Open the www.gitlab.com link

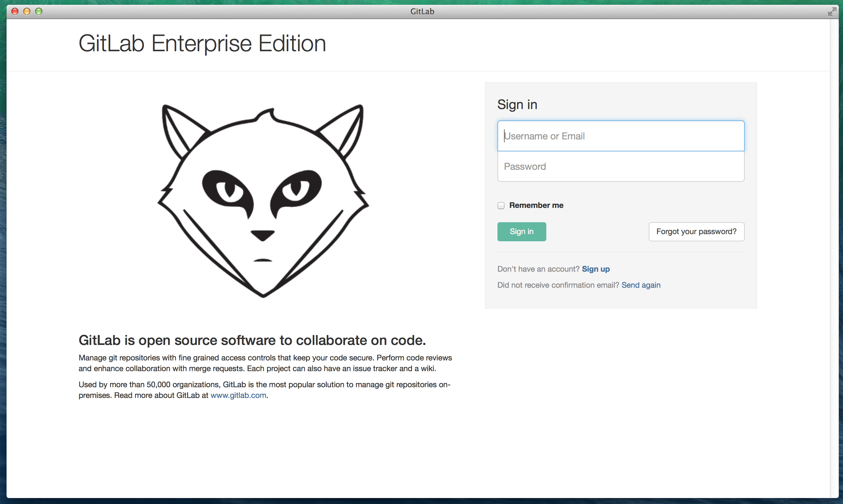[238, 395]
